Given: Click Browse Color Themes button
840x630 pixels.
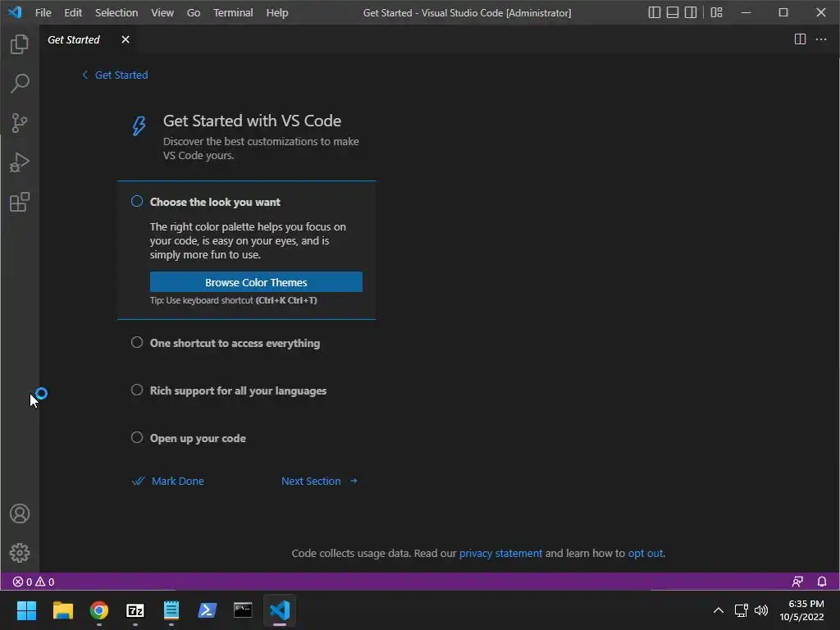Looking at the screenshot, I should (256, 282).
